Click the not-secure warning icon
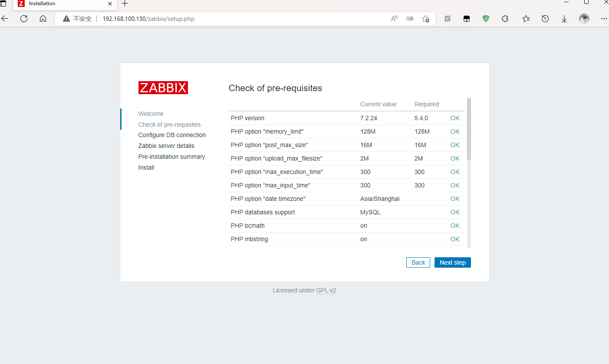Viewport: 609px width, 364px height. click(66, 19)
